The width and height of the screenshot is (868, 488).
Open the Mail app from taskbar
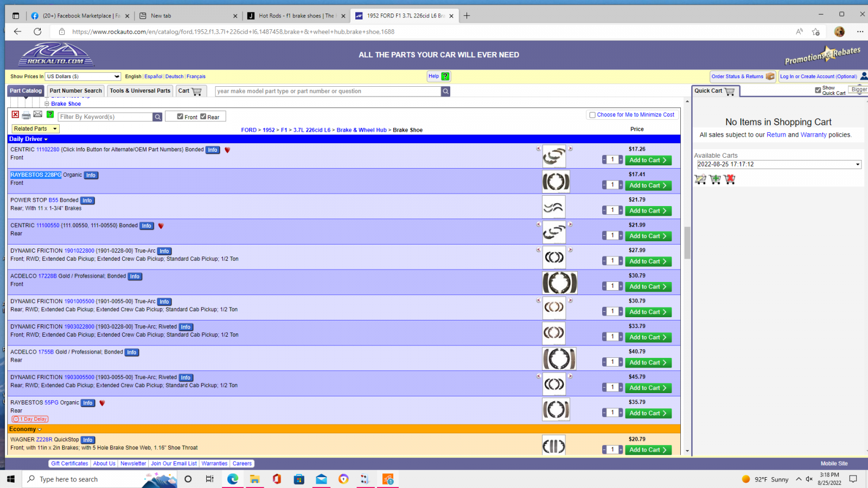321,479
